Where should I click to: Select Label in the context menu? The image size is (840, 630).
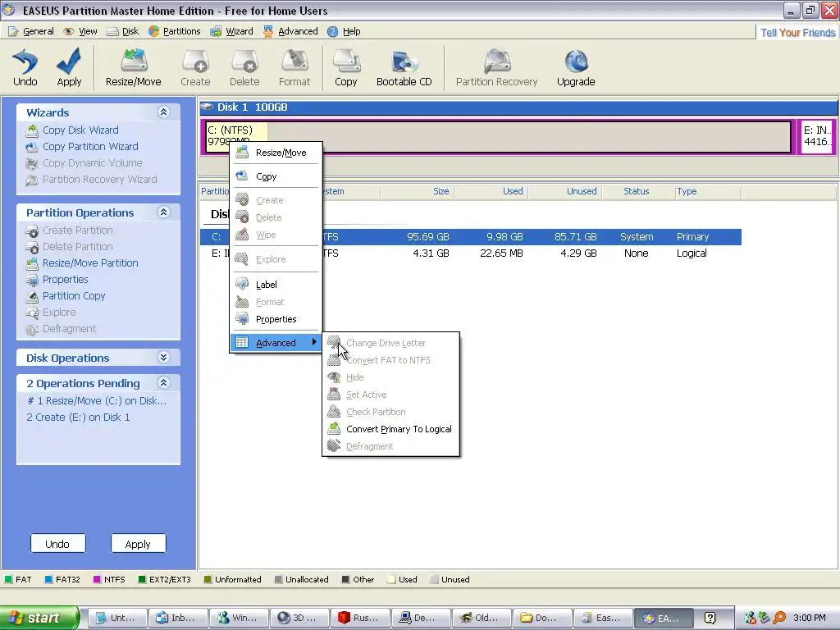coord(276,285)
